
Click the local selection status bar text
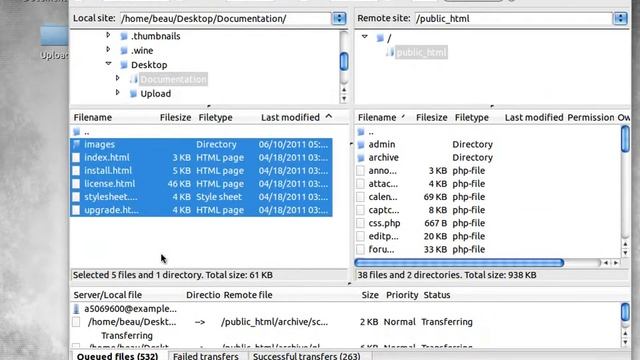(x=173, y=275)
